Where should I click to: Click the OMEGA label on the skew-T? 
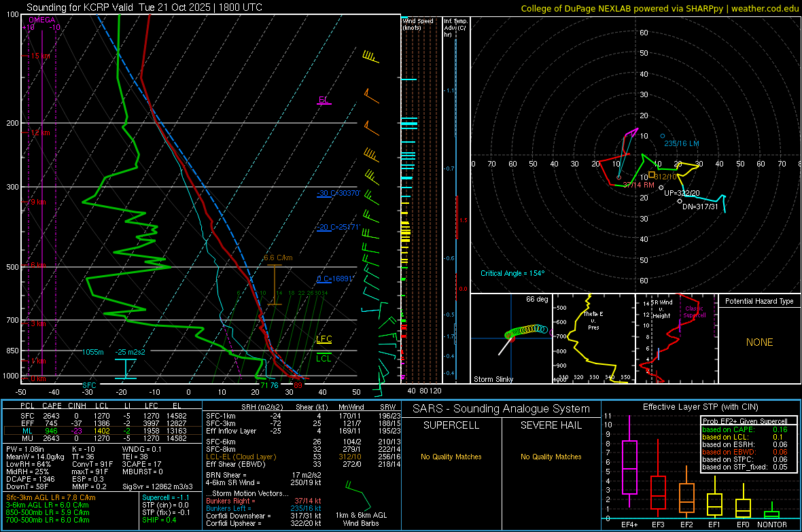[x=42, y=20]
